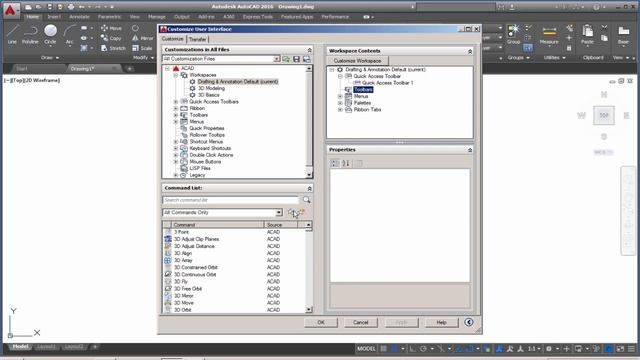Viewport: 640px width, 360px height.
Task: Switch to the Transfer tab
Action: 198,40
